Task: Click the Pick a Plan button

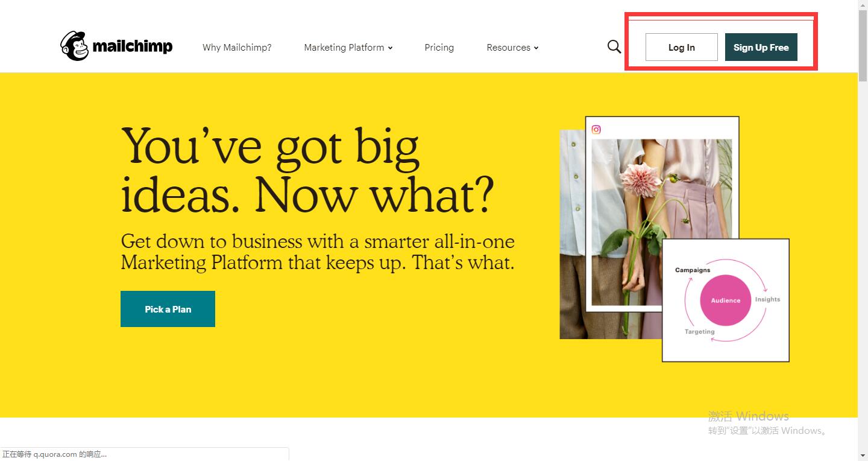Action: coord(168,309)
